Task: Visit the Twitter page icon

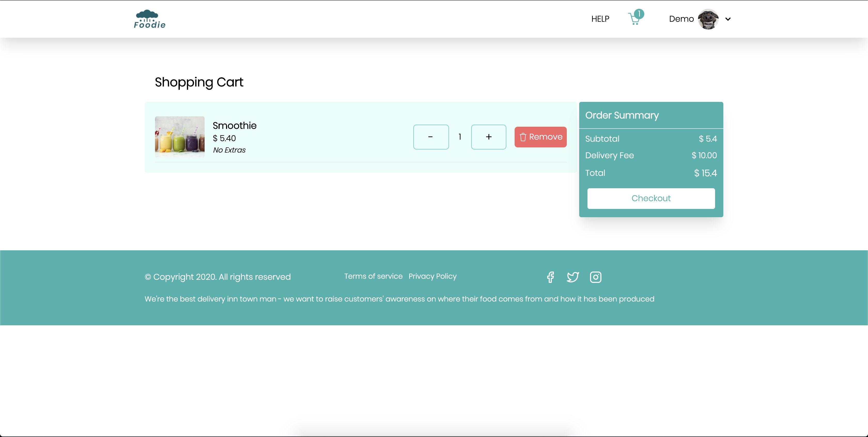Action: point(573,277)
